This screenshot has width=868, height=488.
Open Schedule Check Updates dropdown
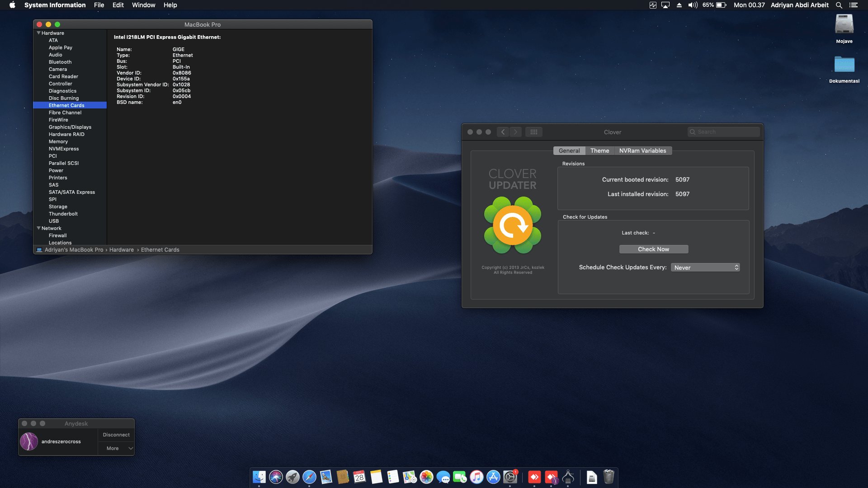pos(705,267)
